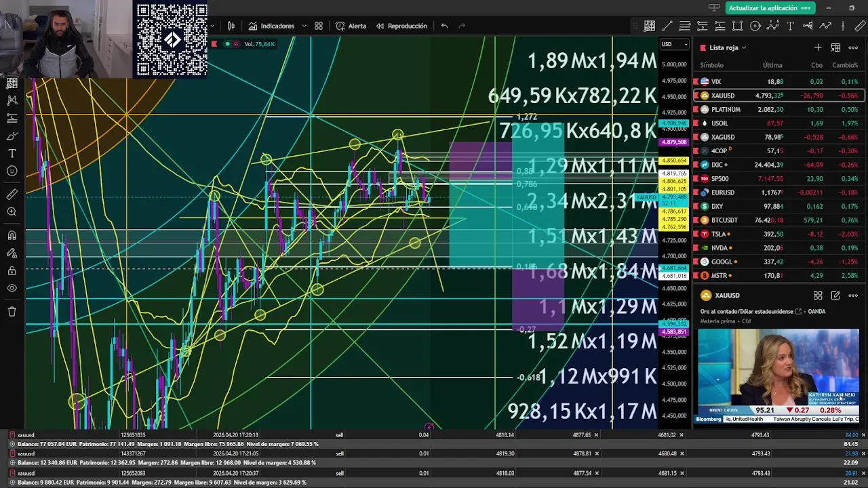The height and width of the screenshot is (488, 868).
Task: Expand the 12 340.86 EUR balance row
Action: pyautogui.click(x=12, y=462)
